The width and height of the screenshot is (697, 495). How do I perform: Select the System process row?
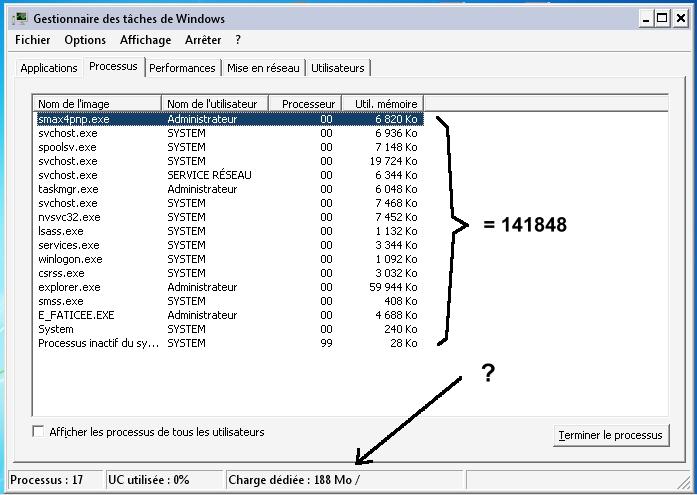tap(229, 329)
